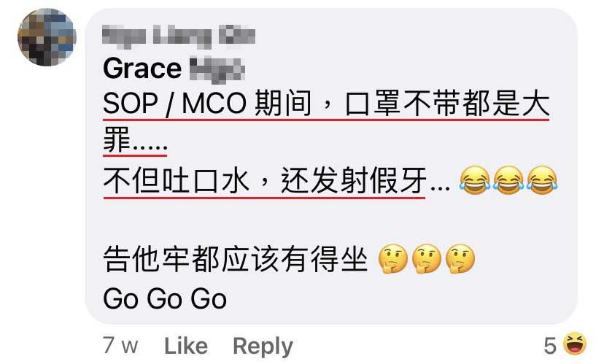Click the underlined "罪......" text
This screenshot has width=604, height=364.
135,141
